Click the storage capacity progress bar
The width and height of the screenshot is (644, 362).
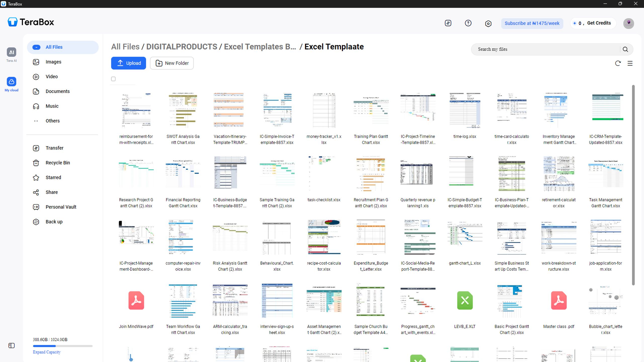(63, 346)
